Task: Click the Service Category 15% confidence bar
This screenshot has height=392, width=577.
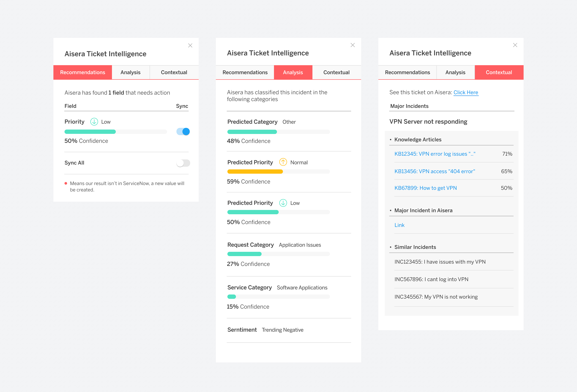Action: point(278,296)
